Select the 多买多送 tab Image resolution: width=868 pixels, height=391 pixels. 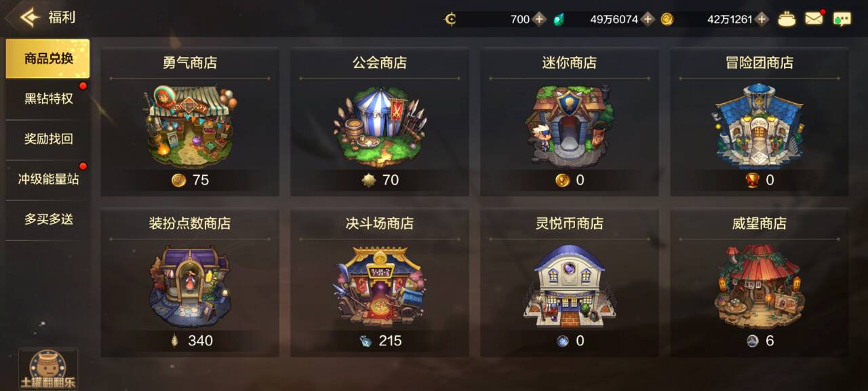click(x=48, y=219)
